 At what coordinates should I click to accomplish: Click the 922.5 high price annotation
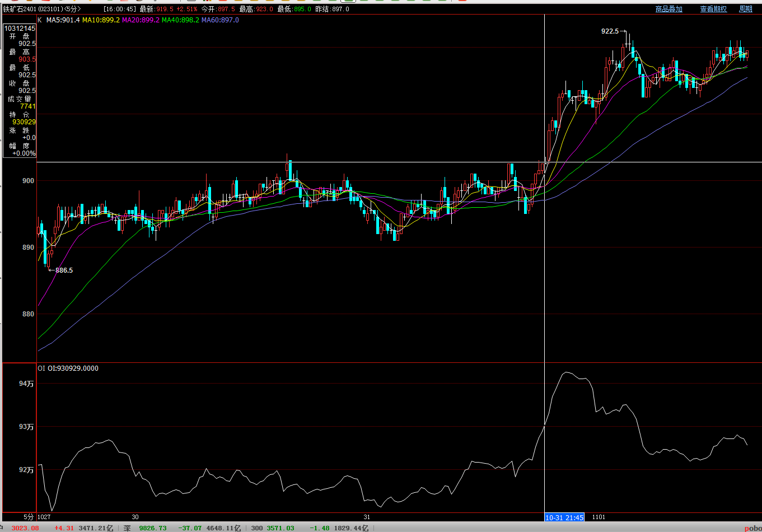610,31
